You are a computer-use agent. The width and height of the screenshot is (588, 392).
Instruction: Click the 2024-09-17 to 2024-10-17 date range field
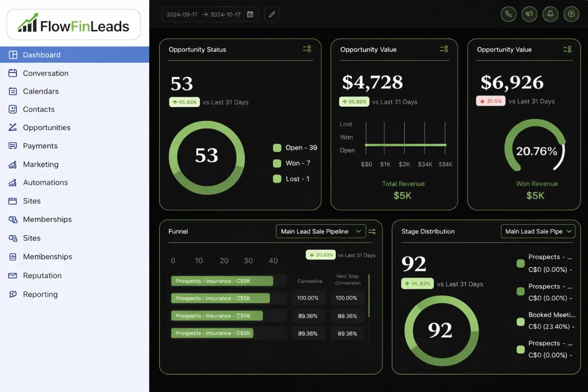point(210,14)
